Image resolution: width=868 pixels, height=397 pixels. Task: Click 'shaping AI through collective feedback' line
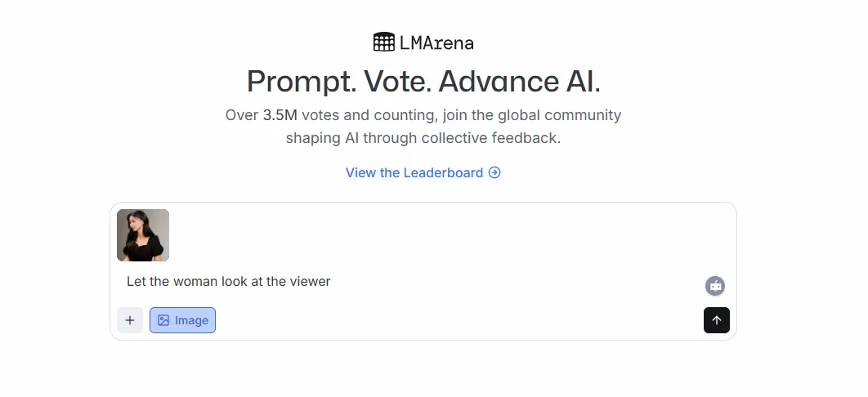[x=423, y=138]
